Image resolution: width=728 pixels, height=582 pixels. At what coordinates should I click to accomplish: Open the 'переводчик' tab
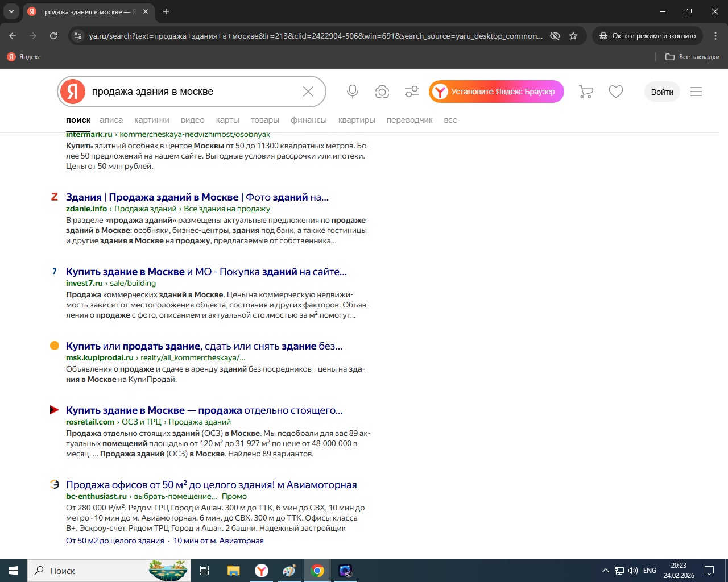pos(409,120)
